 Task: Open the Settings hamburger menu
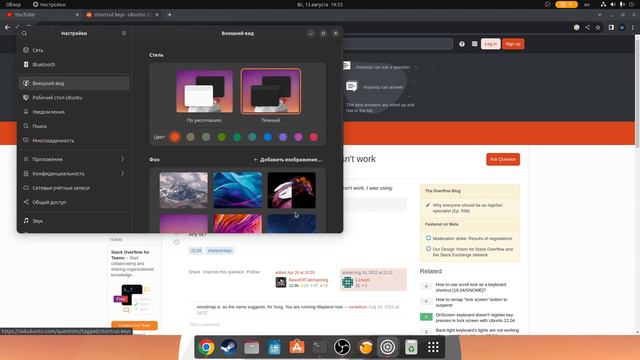point(124,33)
